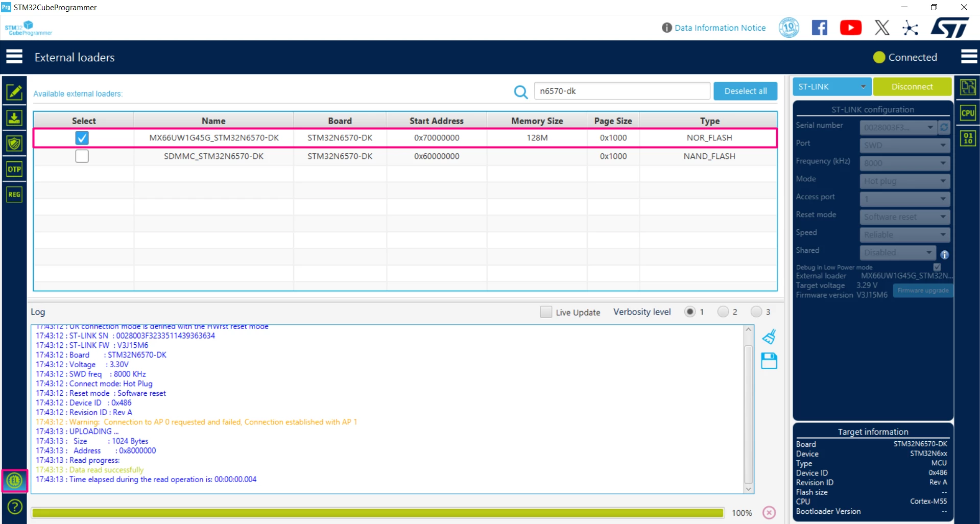Expand the ST-LINK interface dropdown

coord(832,87)
